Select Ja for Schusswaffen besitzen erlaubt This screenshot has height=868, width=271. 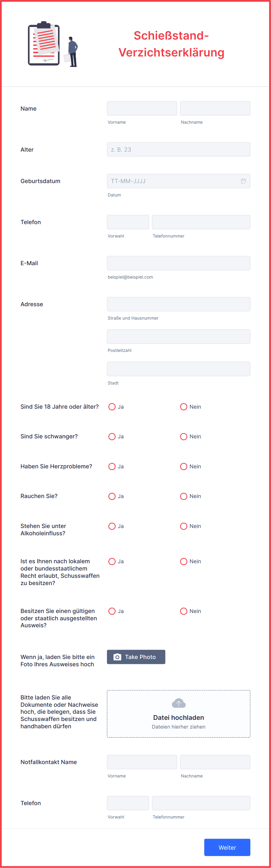click(112, 561)
